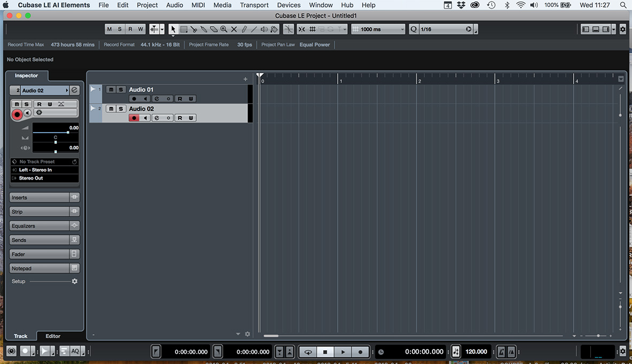The image size is (632, 364).
Task: Select the Zoom magnifier tool
Action: point(224,29)
